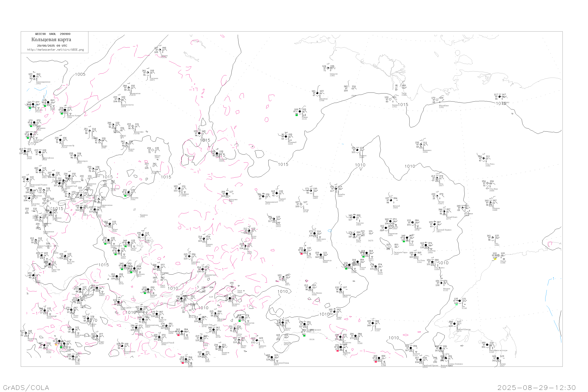Click the Юбилейная clear-sky station circle
Screen dimensions: 588x392
(437, 100)
